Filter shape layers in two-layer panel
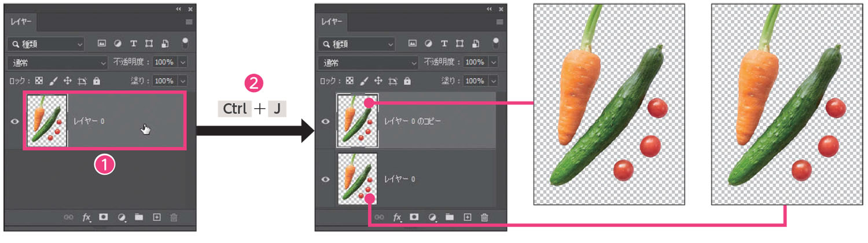 click(x=459, y=43)
